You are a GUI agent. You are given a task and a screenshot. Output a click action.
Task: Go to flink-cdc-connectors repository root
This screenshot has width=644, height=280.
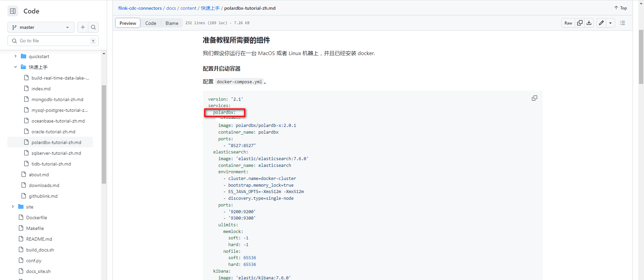pos(140,8)
